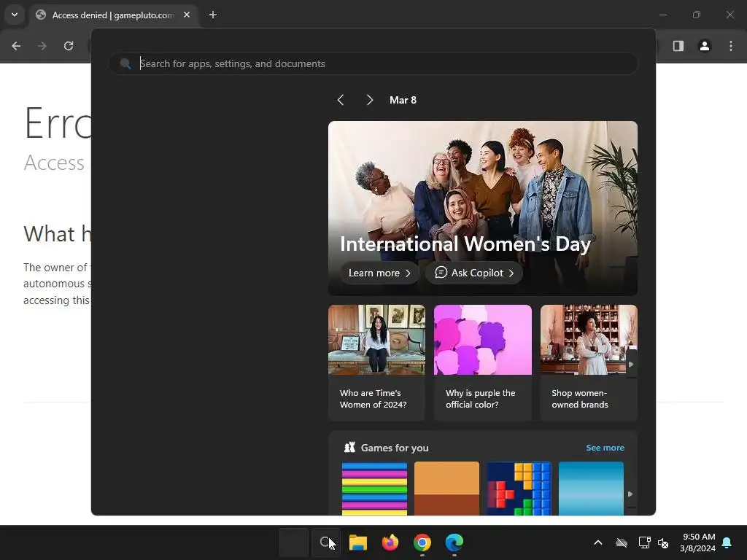Expand the tab search dropdown

(x=15, y=15)
